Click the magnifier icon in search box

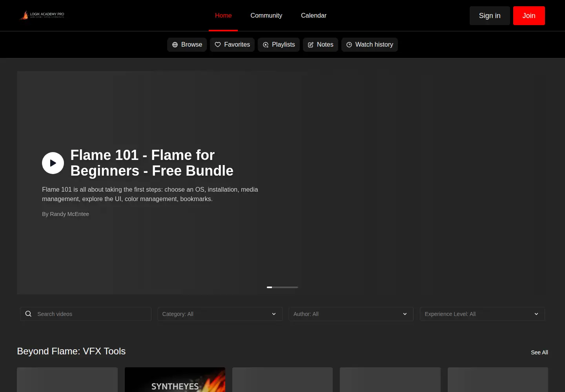28,314
